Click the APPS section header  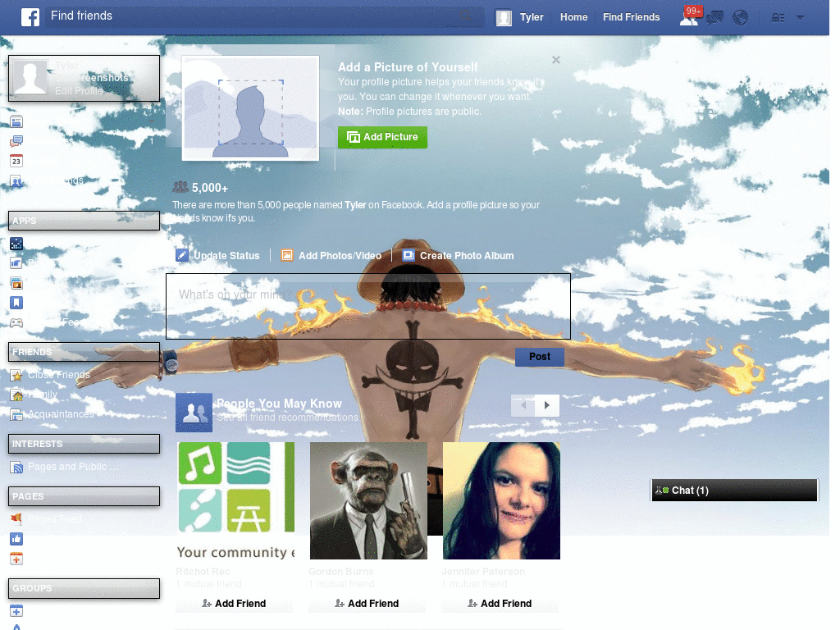pos(84,221)
